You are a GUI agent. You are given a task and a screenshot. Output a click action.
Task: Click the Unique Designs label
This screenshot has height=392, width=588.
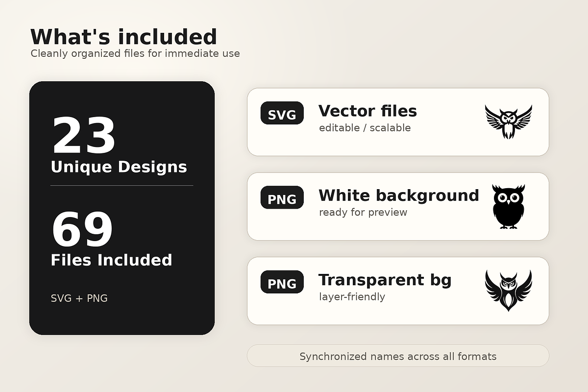[119, 167]
